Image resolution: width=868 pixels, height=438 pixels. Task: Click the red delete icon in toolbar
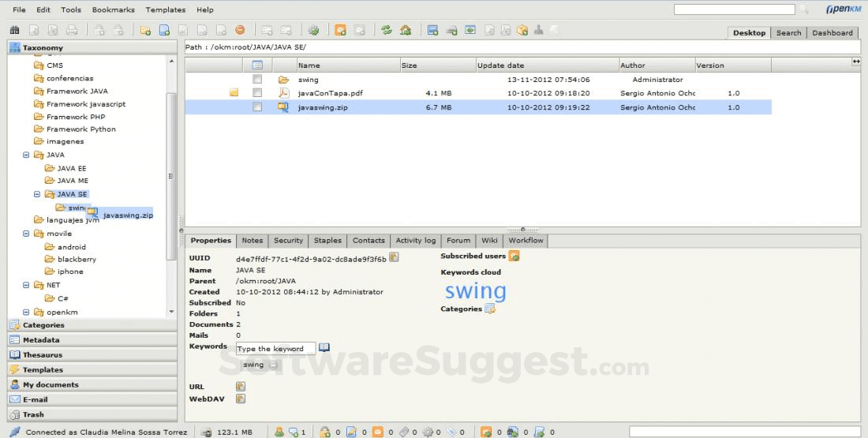click(x=240, y=31)
